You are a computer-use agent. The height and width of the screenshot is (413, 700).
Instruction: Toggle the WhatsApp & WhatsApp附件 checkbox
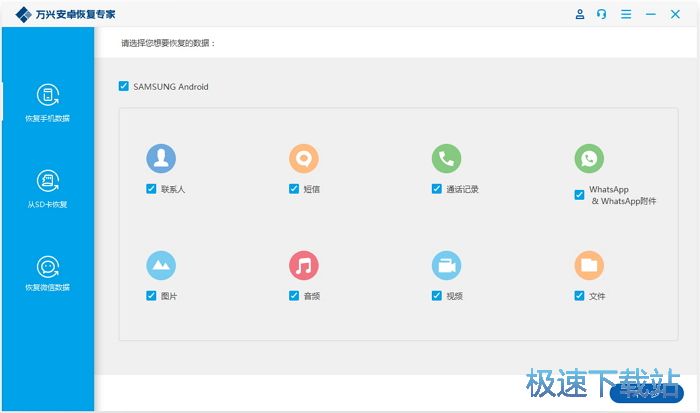[579, 195]
